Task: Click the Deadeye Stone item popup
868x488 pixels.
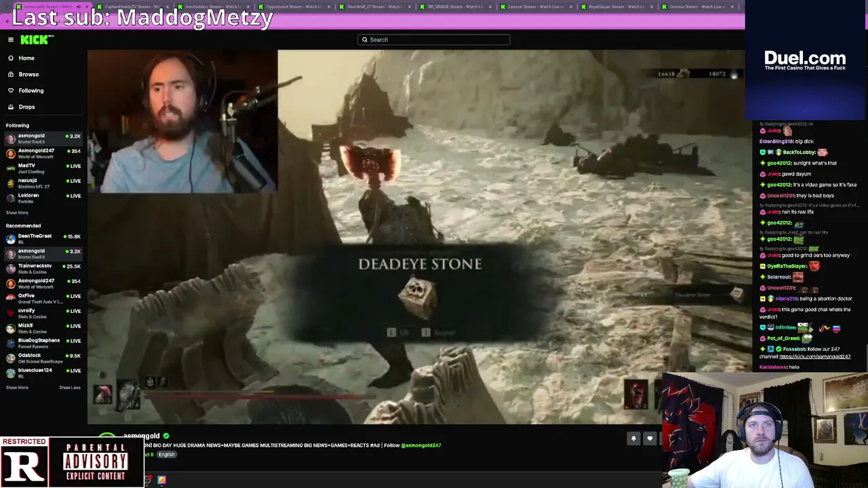Action: point(420,293)
